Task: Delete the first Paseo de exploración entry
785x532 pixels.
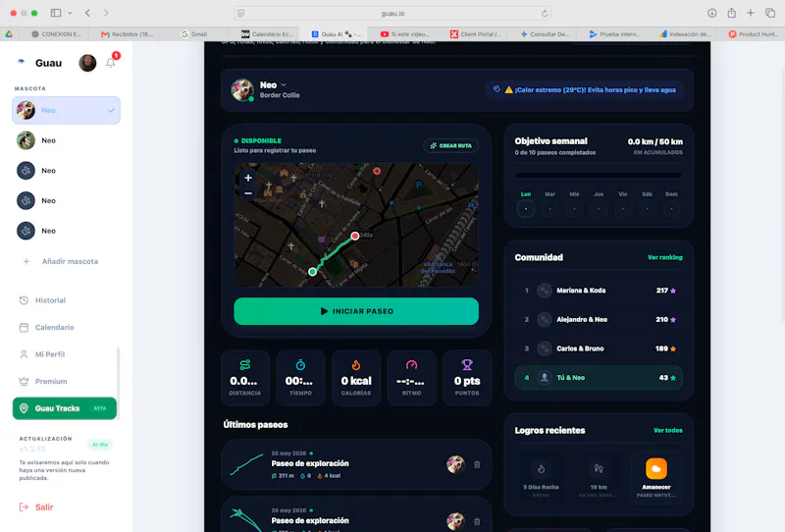Action: (x=477, y=464)
